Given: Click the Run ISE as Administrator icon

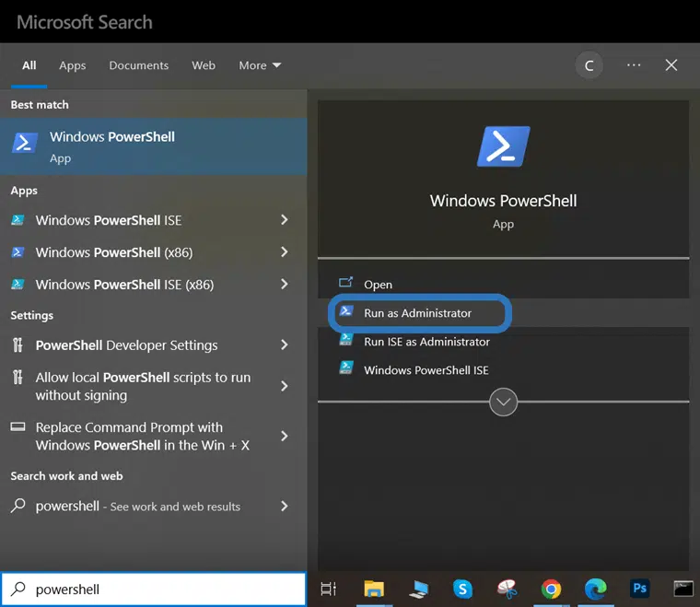Looking at the screenshot, I should coord(346,340).
